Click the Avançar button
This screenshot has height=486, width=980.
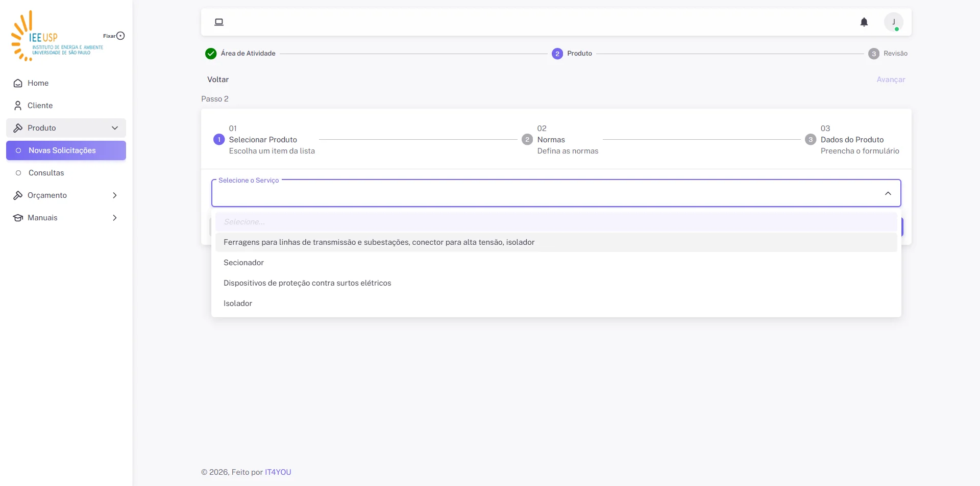pyautogui.click(x=891, y=80)
